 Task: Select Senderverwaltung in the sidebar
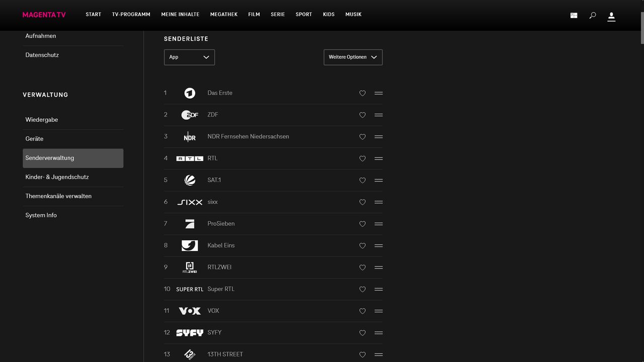click(x=73, y=158)
